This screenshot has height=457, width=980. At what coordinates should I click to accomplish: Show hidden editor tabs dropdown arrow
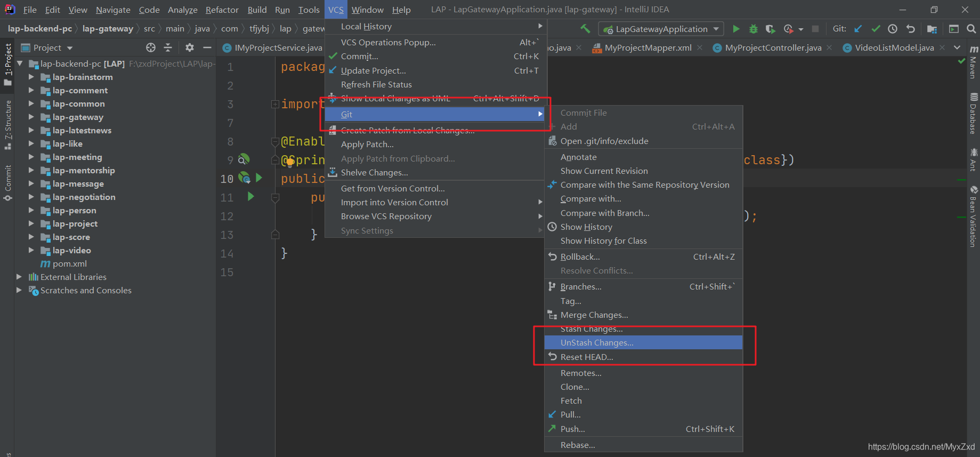coord(957,47)
